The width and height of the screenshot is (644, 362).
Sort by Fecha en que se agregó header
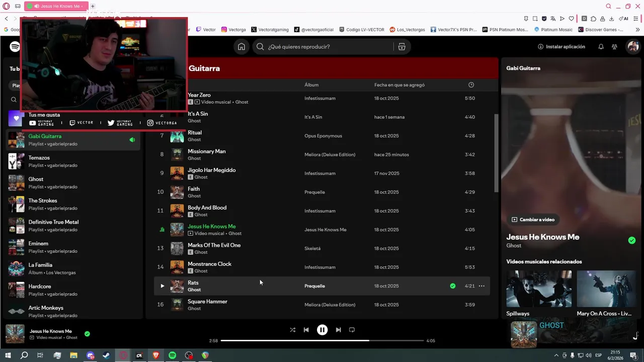coord(399,85)
